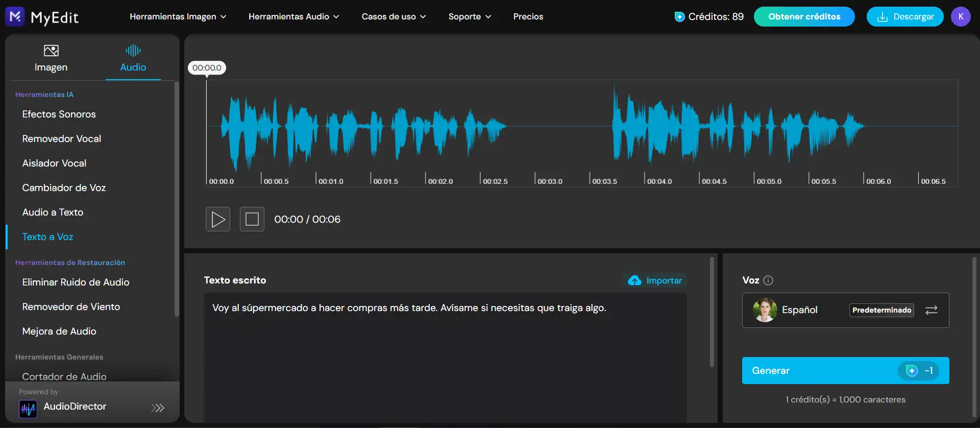Click the Obtener créditos button
Screen dimensions: 980x428
click(x=804, y=17)
